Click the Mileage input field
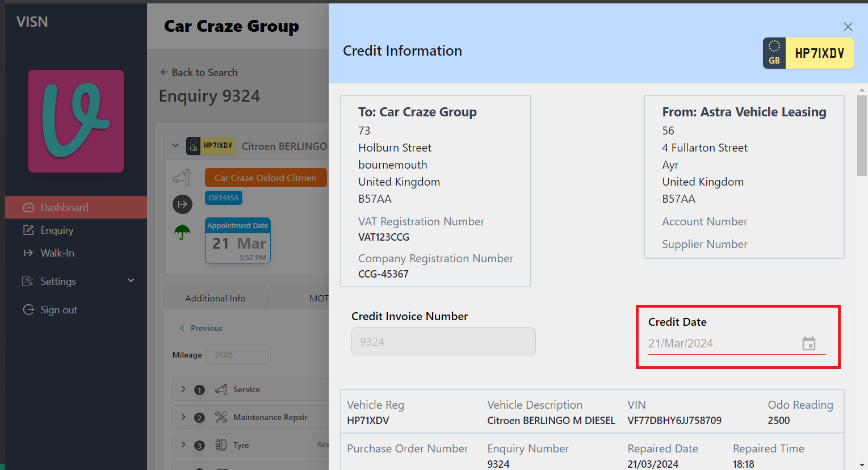This screenshot has width=868, height=470. coord(238,355)
